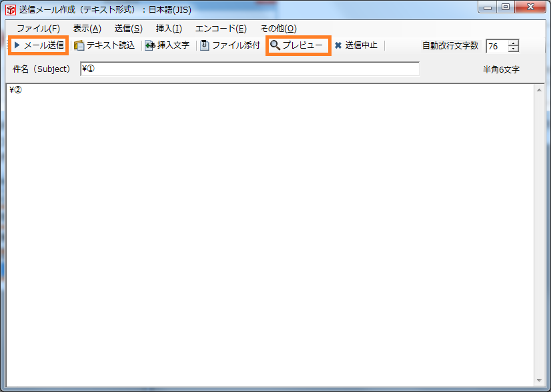Click the 自動改行文字数 value field showing 76
The height and width of the screenshot is (392, 551).
(x=497, y=46)
